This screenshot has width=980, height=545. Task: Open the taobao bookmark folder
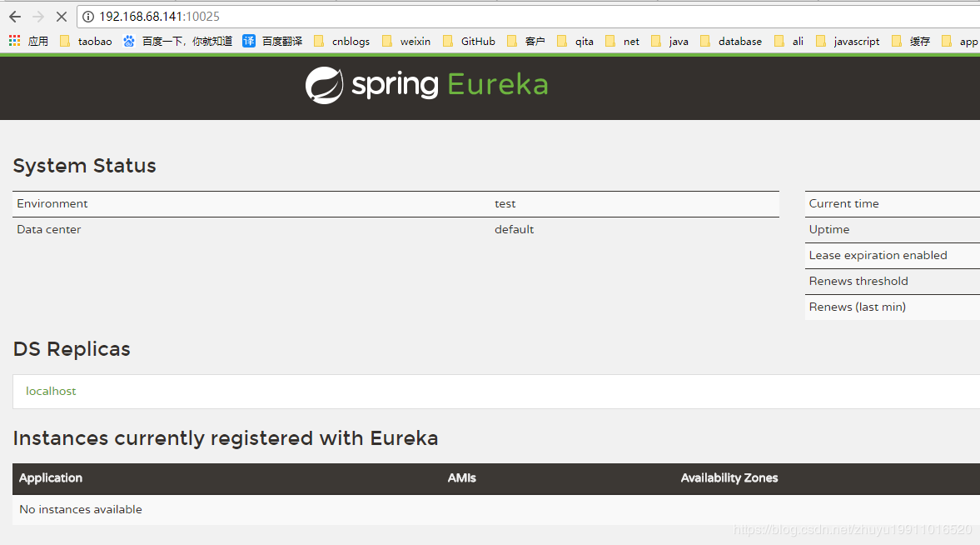click(x=87, y=42)
